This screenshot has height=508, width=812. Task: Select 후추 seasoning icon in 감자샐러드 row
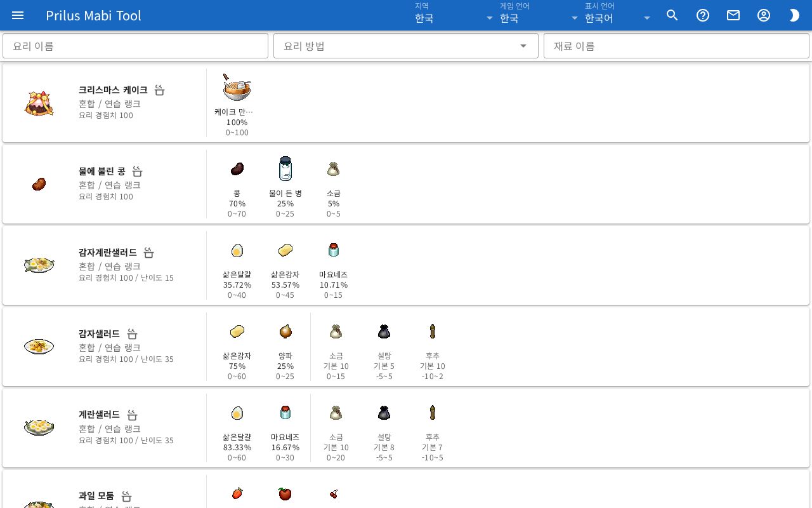(433, 331)
